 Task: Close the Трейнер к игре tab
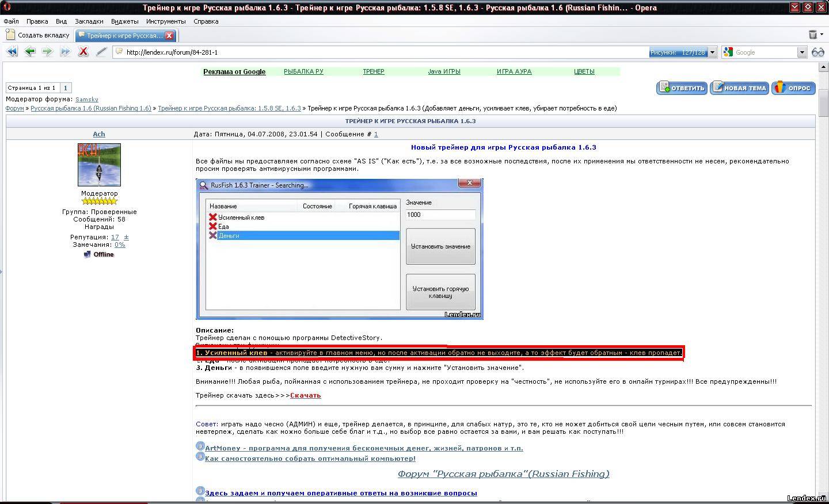coord(169,36)
